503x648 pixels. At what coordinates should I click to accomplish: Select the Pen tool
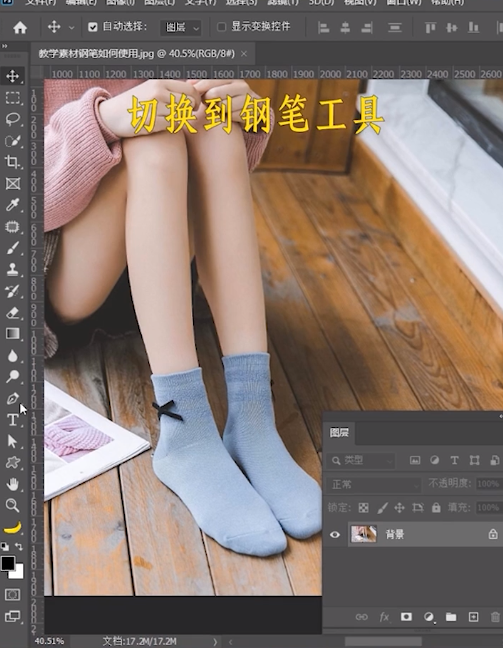click(12, 398)
